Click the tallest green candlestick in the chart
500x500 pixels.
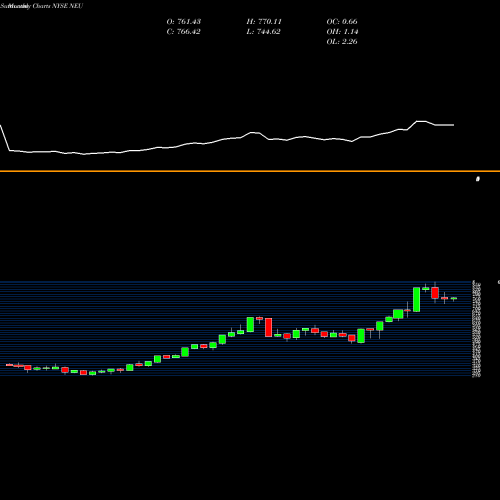tap(416, 300)
